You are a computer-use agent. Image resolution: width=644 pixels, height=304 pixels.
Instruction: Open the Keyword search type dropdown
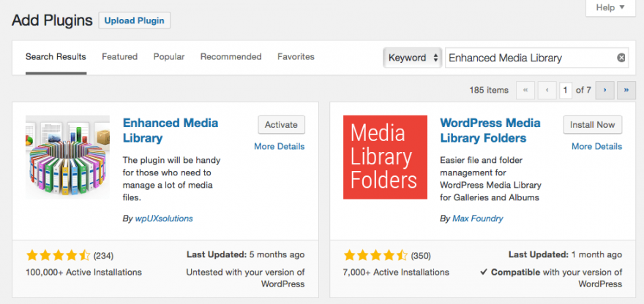coord(412,58)
